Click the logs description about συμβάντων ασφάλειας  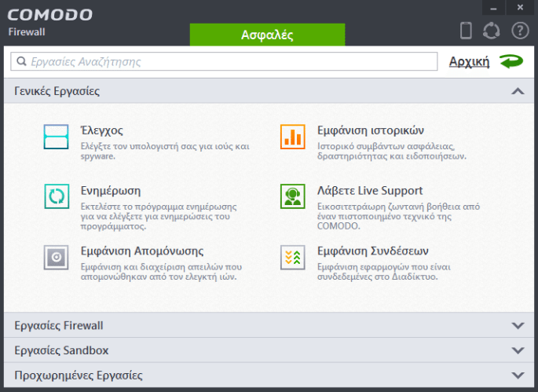[392, 151]
